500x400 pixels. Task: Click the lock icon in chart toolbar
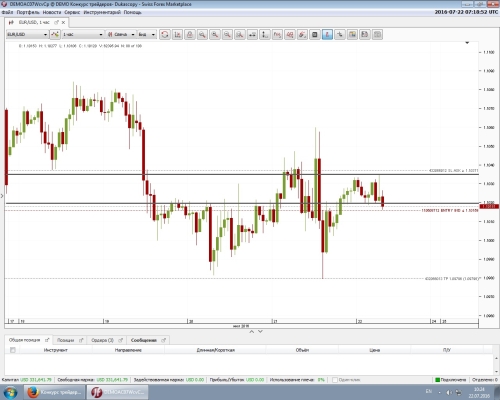tap(190, 34)
